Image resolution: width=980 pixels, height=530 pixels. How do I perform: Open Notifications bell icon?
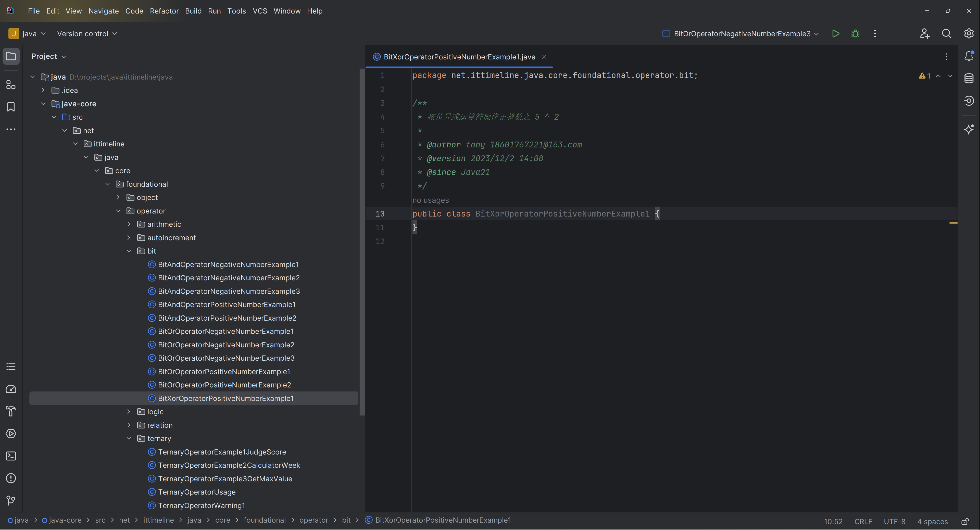click(x=969, y=56)
